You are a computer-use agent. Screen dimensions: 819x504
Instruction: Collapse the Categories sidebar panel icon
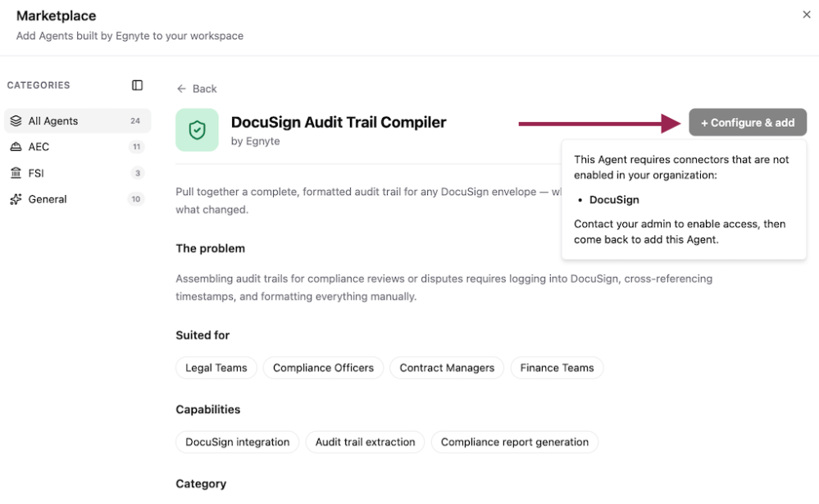tap(138, 85)
